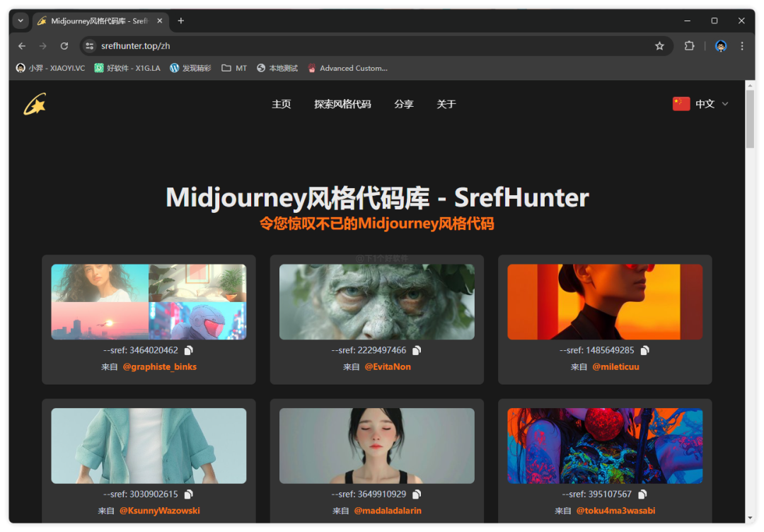Screen dimensions: 764x532
Task: Click the 令您惊叹不已的Midjourney风格代码 subtitle
Action: coord(376,224)
